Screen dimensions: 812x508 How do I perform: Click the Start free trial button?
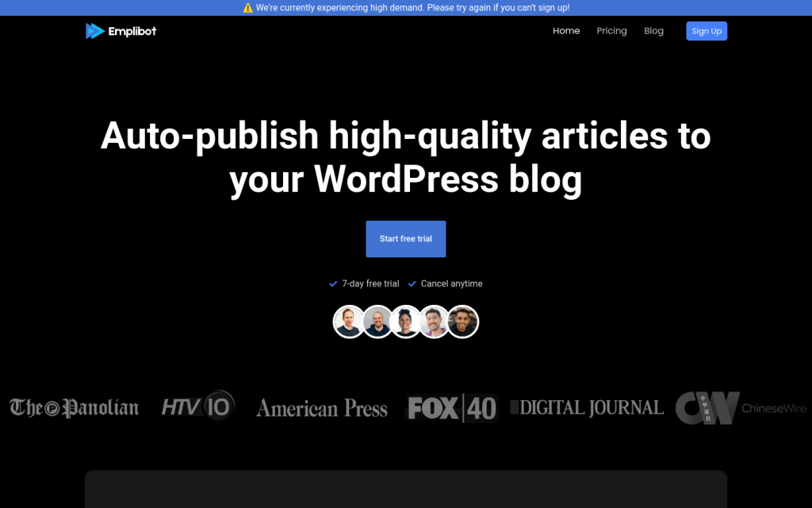pyautogui.click(x=405, y=239)
